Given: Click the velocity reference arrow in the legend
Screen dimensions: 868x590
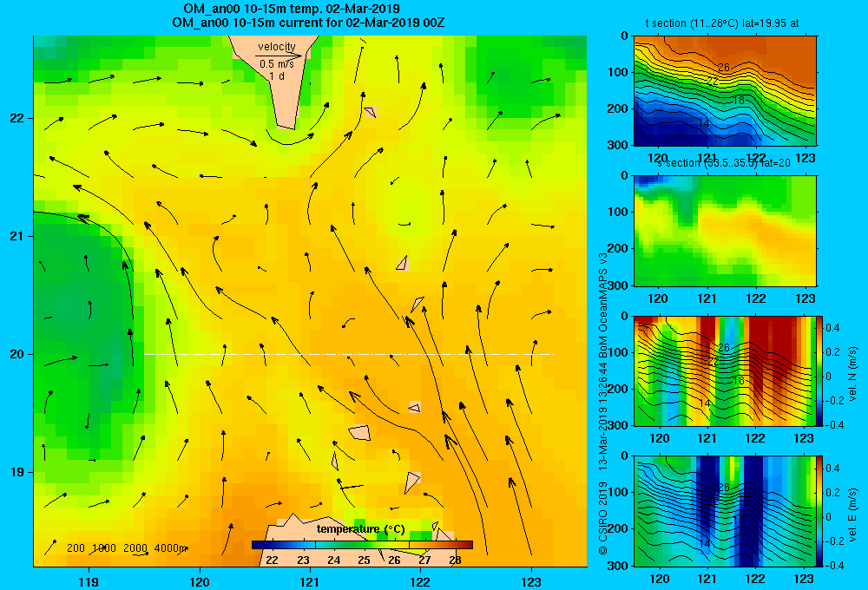Looking at the screenshot, I should pyautogui.click(x=279, y=56).
